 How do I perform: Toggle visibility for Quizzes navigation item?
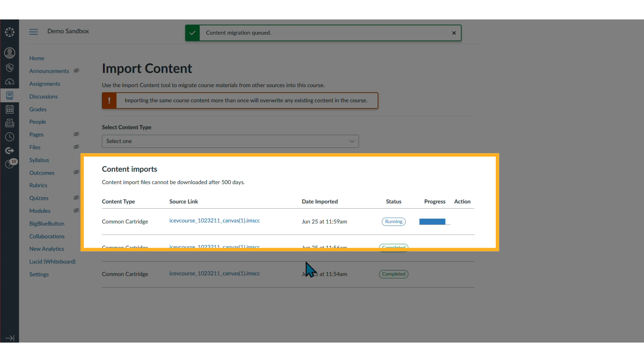(76, 198)
